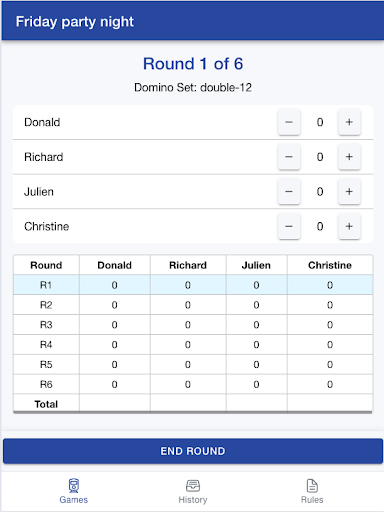Click the END ROUND button
The height and width of the screenshot is (512, 384).
pyautogui.click(x=193, y=451)
